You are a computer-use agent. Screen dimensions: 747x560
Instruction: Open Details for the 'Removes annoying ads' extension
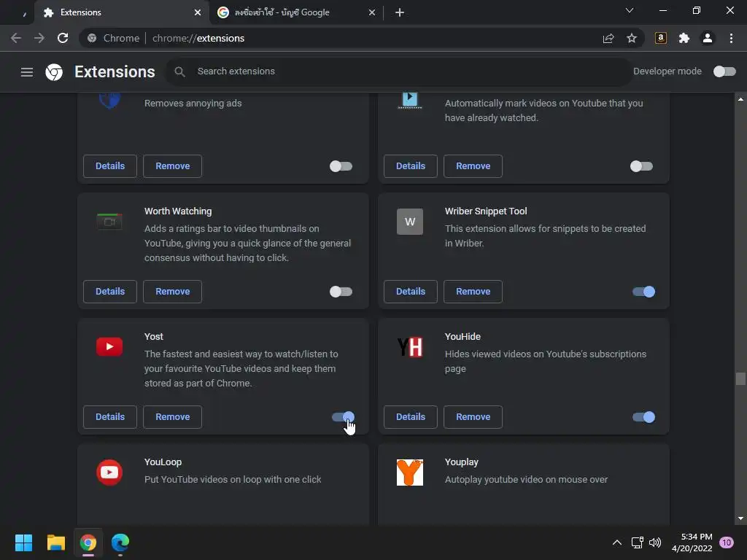click(110, 166)
